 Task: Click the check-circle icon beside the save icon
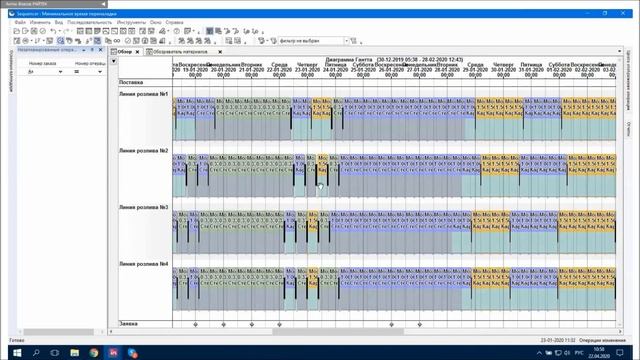pos(42,31)
